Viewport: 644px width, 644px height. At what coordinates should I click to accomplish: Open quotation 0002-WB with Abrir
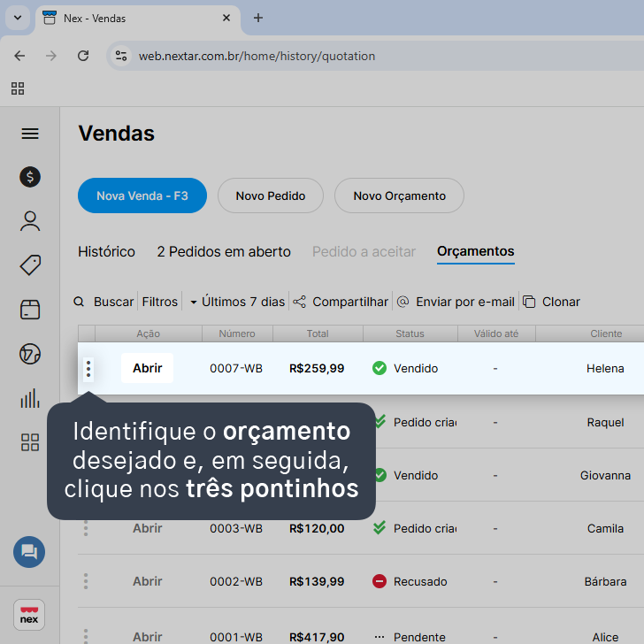[x=147, y=581]
